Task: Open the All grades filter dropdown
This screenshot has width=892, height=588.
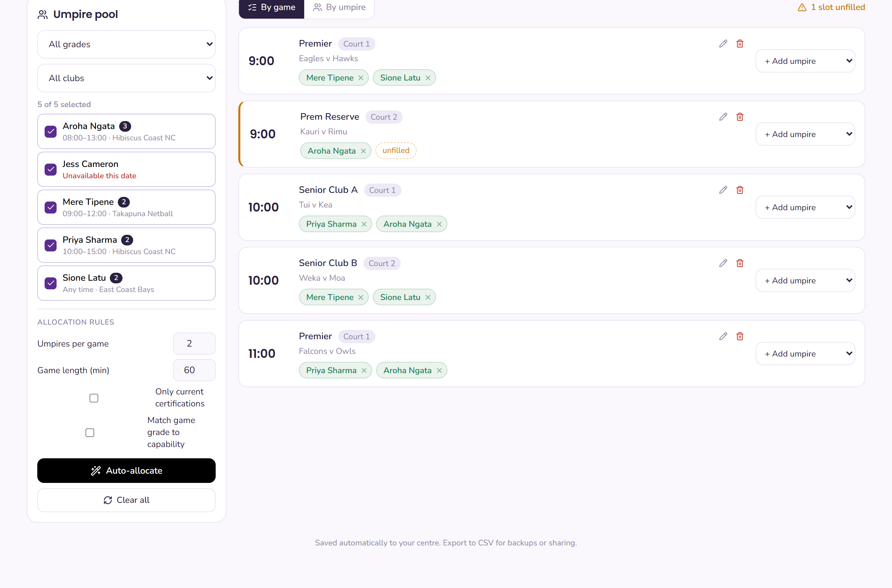Action: pyautogui.click(x=126, y=44)
